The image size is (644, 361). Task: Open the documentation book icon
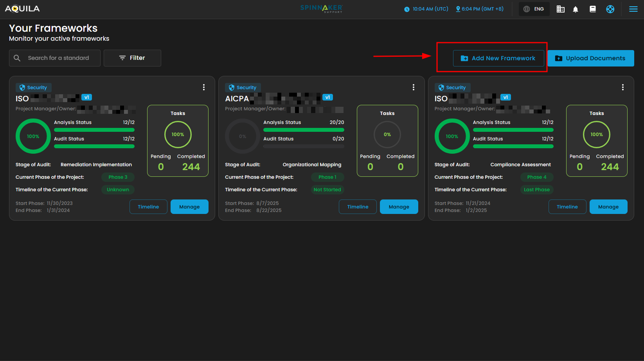click(593, 9)
